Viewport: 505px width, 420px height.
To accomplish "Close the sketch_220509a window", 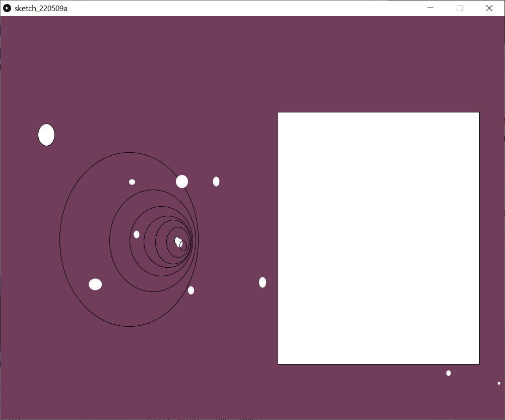I will tap(489, 8).
